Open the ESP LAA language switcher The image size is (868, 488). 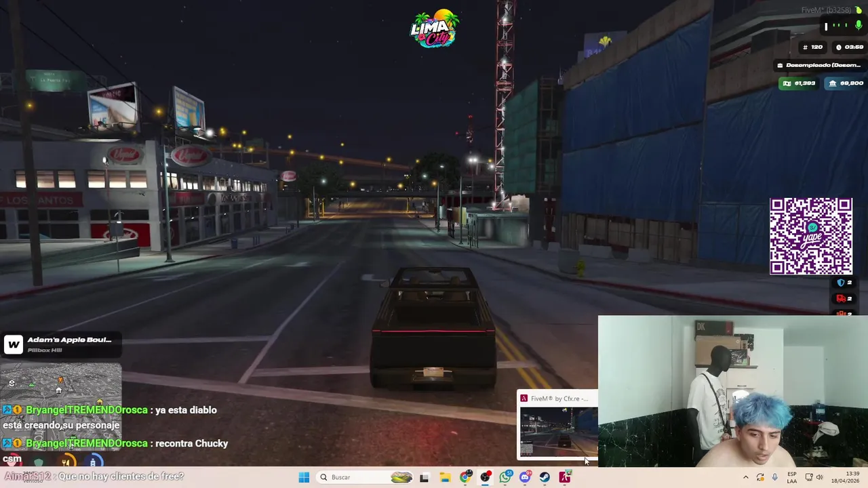pos(792,477)
